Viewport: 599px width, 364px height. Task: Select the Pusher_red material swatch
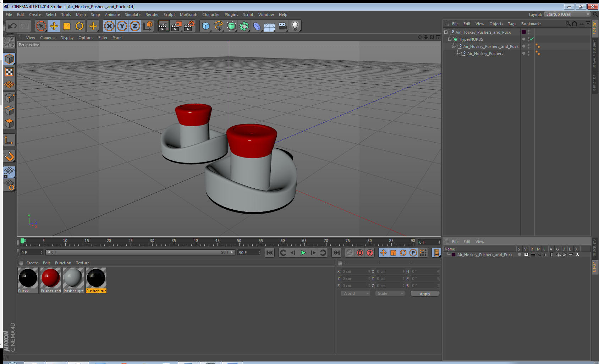pos(51,280)
